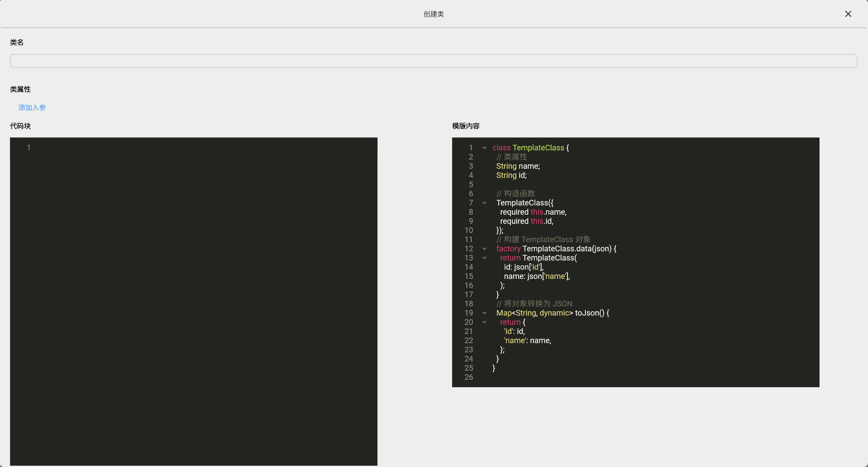Image resolution: width=868 pixels, height=467 pixels.
Task: Click line number 26 in template gutter
Action: [468, 378]
